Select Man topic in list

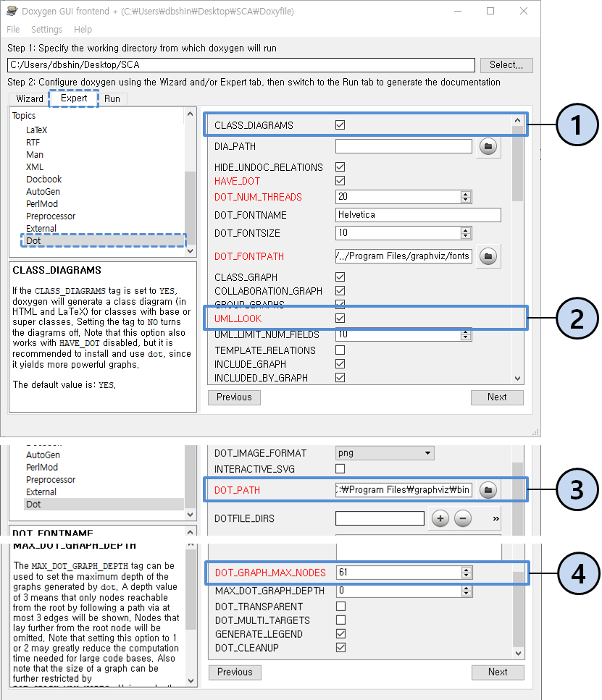[35, 155]
